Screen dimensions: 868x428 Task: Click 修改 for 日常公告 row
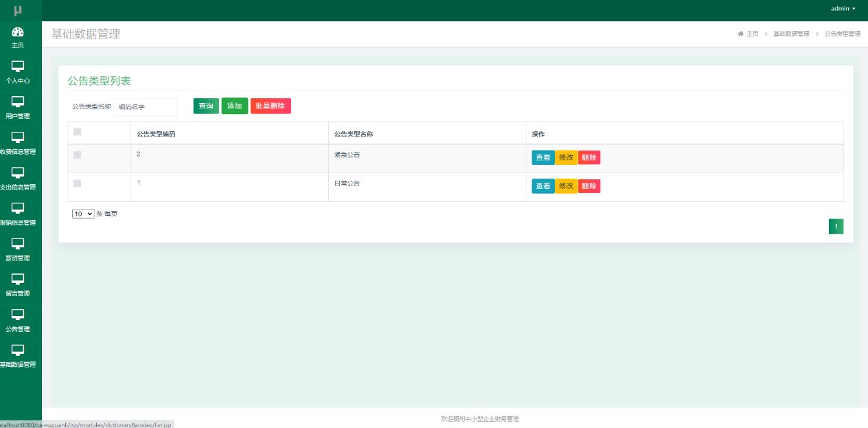pos(567,186)
